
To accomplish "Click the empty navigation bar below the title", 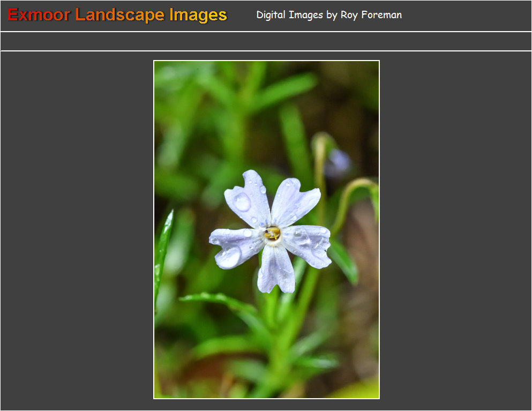I will [266, 41].
